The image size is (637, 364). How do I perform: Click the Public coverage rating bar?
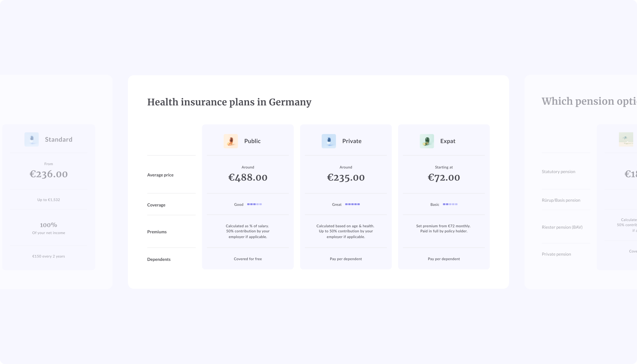pos(254,204)
